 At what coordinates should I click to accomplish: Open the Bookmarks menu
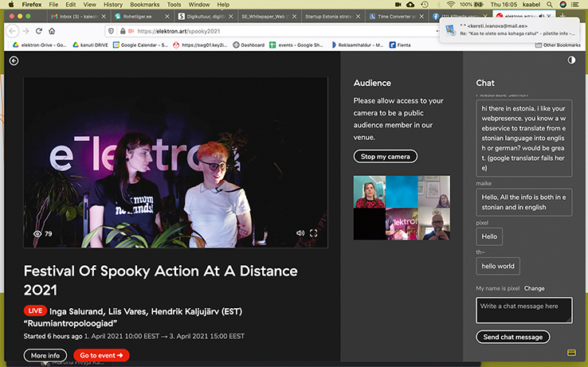pyautogui.click(x=145, y=5)
